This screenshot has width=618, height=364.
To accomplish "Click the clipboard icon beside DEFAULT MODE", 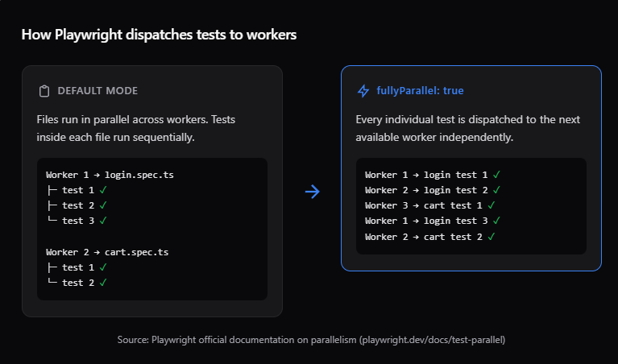I will pyautogui.click(x=44, y=91).
